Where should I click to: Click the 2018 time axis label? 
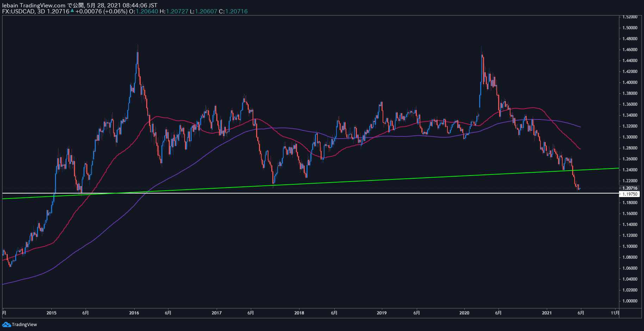point(299,313)
